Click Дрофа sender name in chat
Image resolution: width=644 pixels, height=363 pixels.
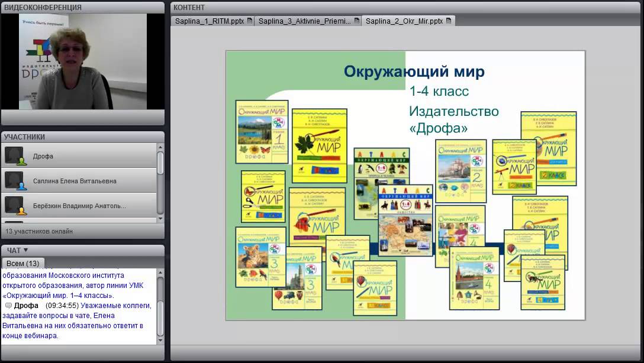(x=26, y=306)
